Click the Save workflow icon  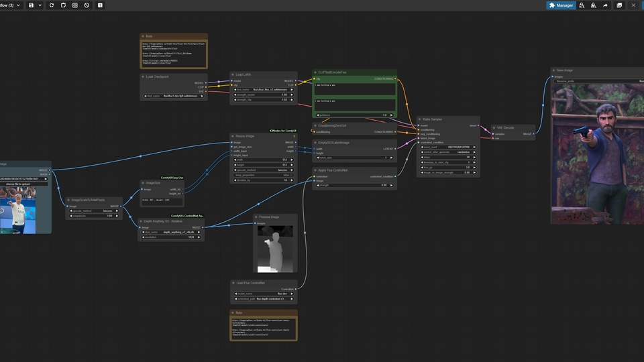(x=31, y=5)
